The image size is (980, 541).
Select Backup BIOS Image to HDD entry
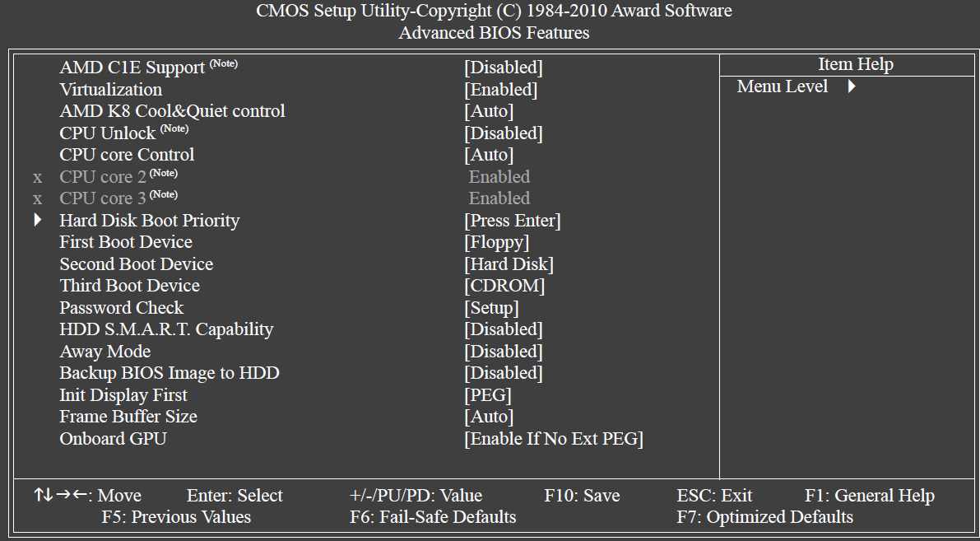coord(170,373)
